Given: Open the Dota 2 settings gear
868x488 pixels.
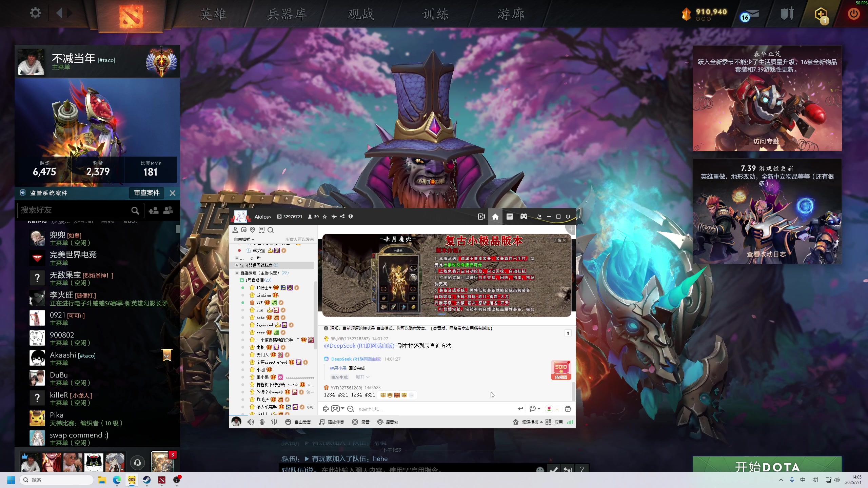Looking at the screenshot, I should coord(35,13).
